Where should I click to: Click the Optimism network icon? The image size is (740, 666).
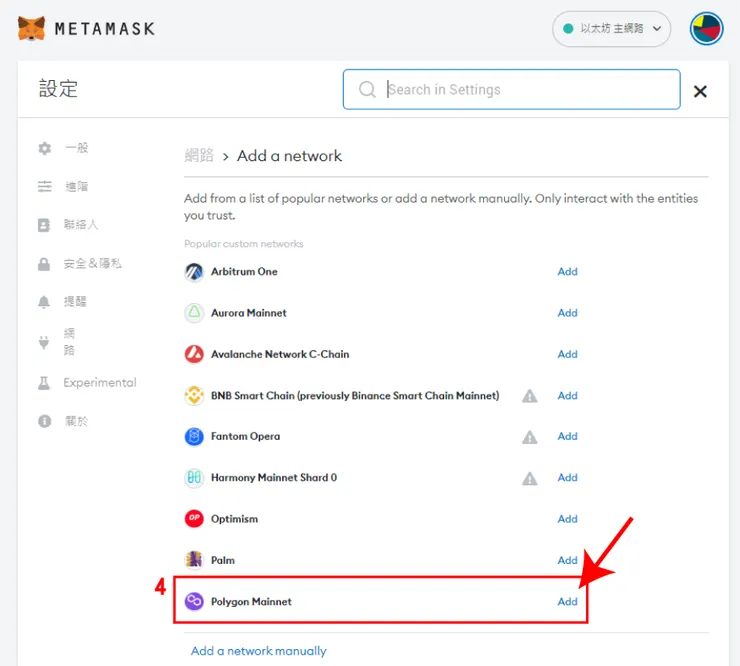pos(194,519)
